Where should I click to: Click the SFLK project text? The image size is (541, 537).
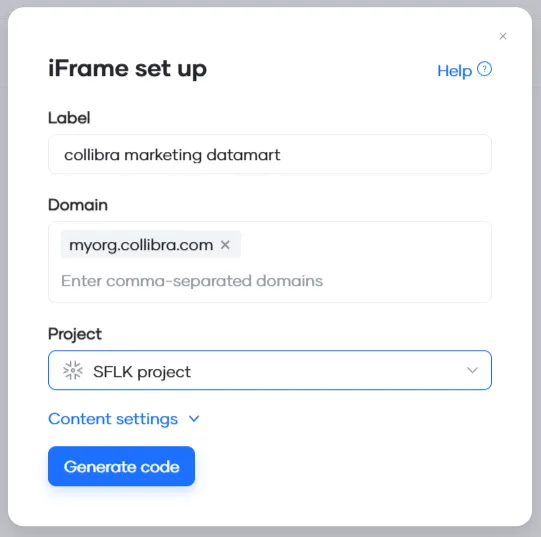point(142,372)
